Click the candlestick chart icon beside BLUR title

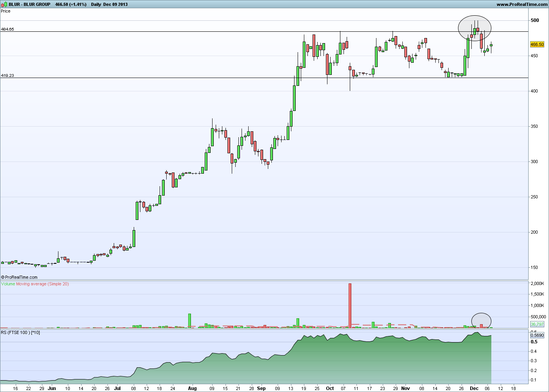coord(4,4)
